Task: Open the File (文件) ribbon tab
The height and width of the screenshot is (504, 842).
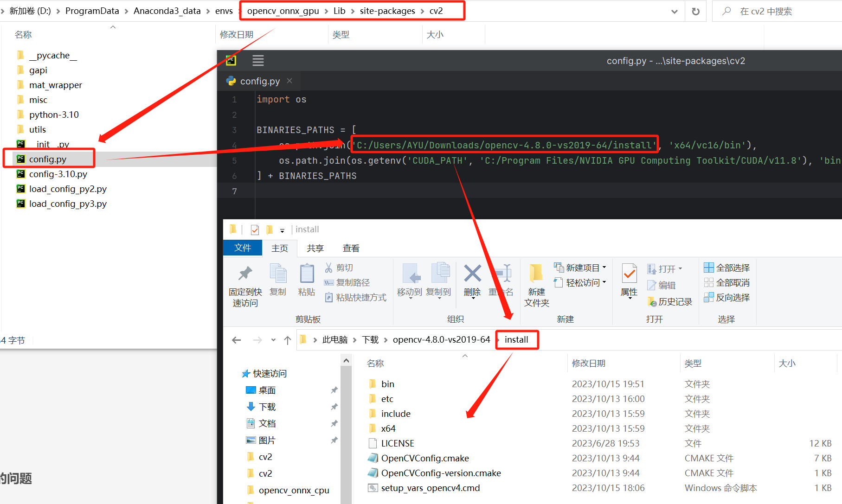Action: tap(243, 248)
